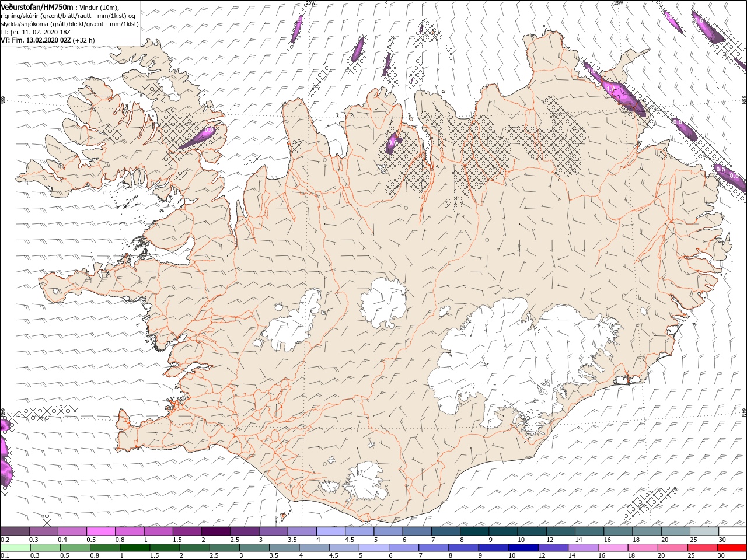Viewport: 747px width, 560px height.
Task: Click the crimson 25 swatch in lower legend row
Action: click(703, 547)
